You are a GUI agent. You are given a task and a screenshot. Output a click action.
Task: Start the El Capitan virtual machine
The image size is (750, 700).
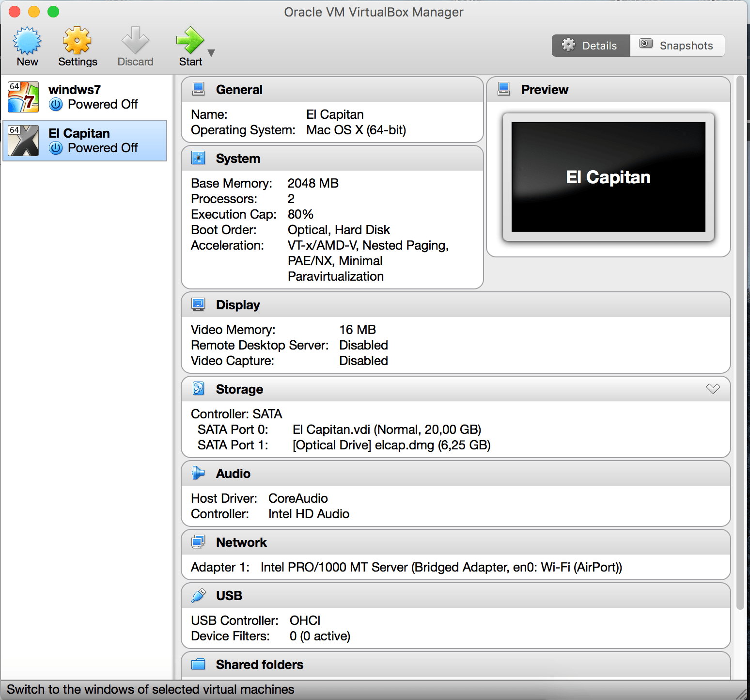coord(190,44)
